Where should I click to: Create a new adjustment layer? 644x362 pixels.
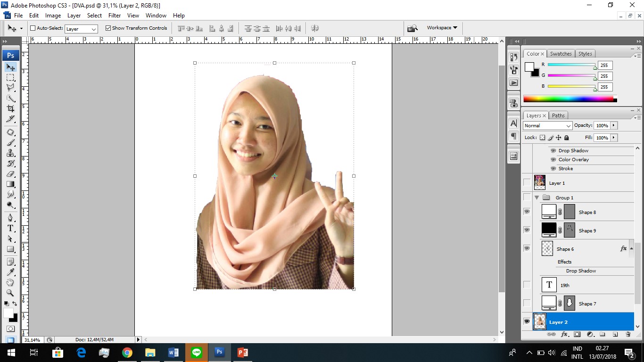pos(590,334)
